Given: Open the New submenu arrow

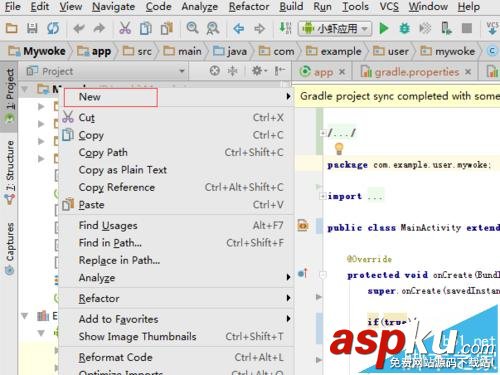Looking at the screenshot, I should tap(288, 97).
